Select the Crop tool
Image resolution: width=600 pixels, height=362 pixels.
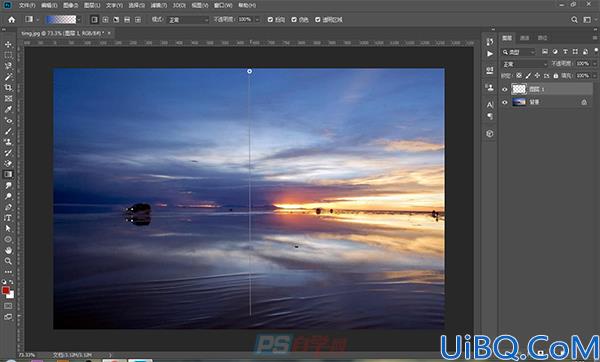tap(8, 88)
